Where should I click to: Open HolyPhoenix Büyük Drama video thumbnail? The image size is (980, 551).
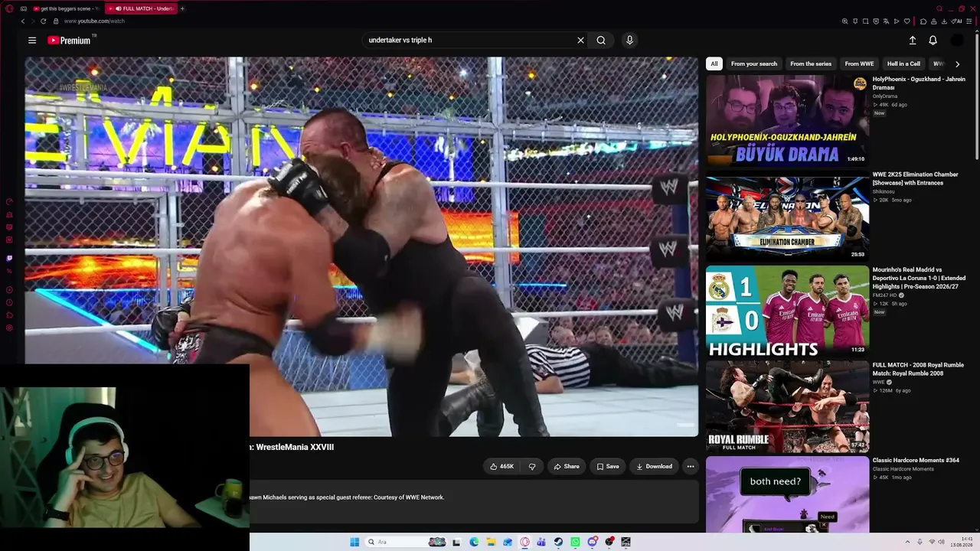[787, 120]
